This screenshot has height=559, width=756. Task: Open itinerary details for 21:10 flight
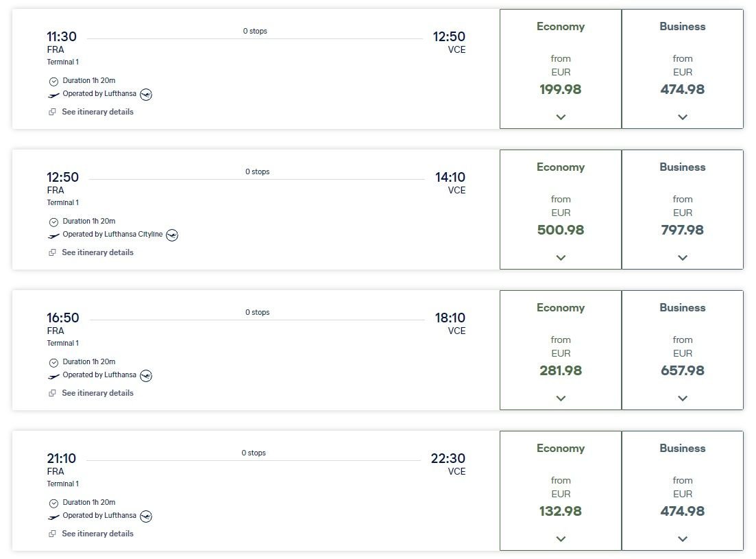(x=97, y=534)
